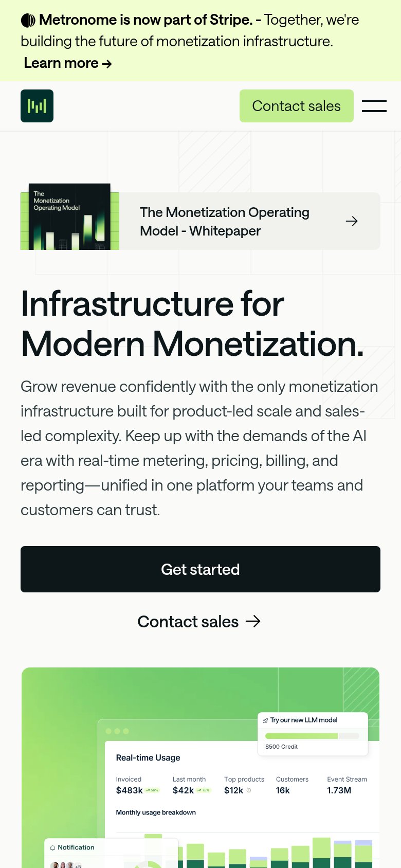Click the arrow beside lower Contact sales
This screenshot has width=401, height=868.
pyautogui.click(x=253, y=621)
